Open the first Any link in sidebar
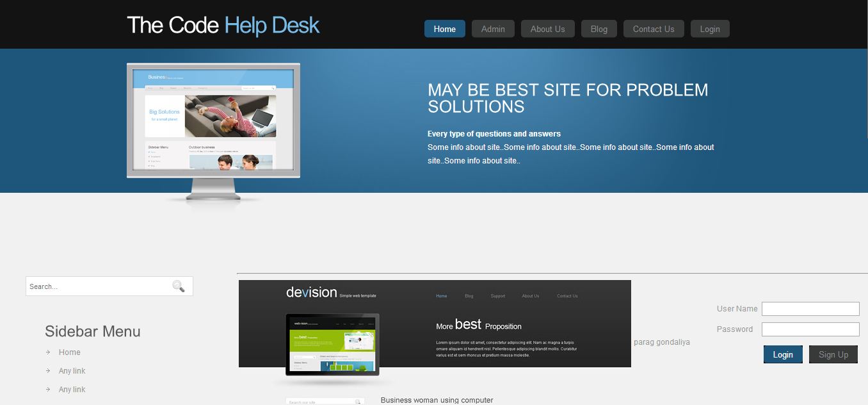The width and height of the screenshot is (868, 405). pos(72,371)
